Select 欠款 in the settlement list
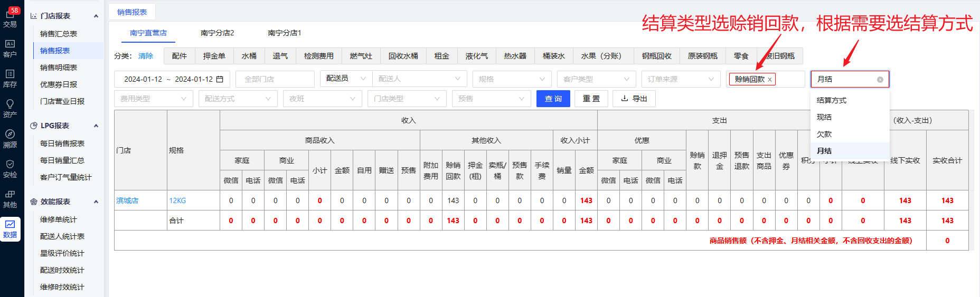Image resolution: width=980 pixels, height=297 pixels. [850, 134]
